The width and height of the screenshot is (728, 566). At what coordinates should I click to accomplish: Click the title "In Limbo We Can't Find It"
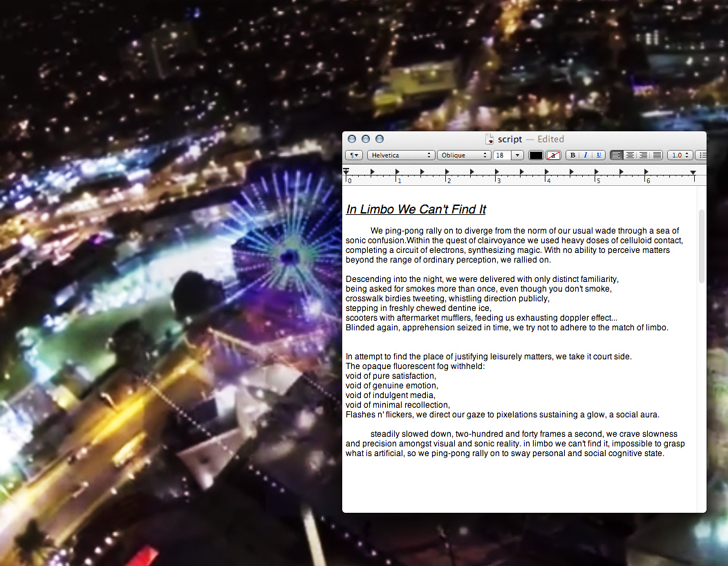(x=416, y=209)
